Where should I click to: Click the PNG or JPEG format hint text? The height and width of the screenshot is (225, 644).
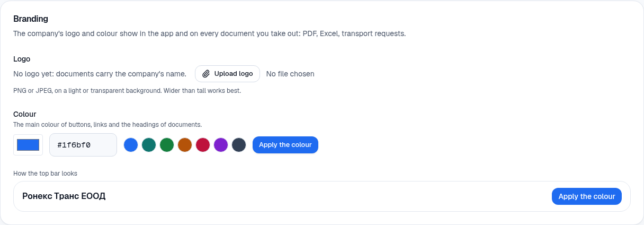click(x=127, y=91)
